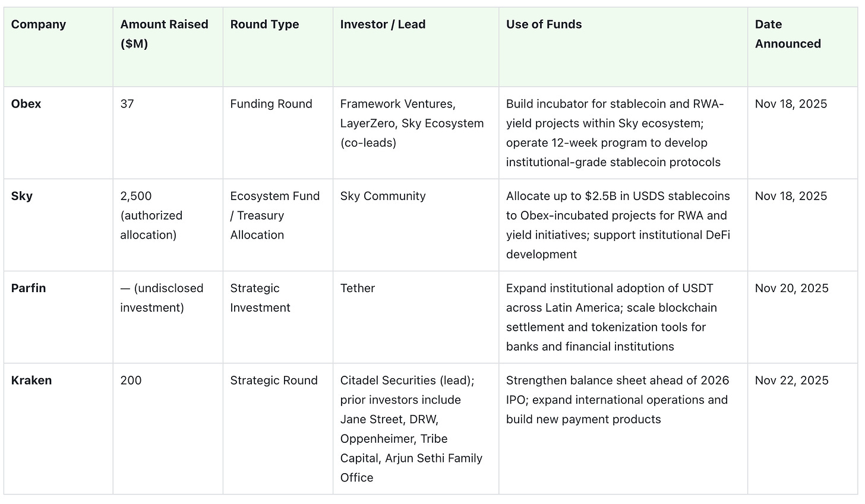Click the Date Announced column header
Screen dimensions: 865x504
tap(787, 34)
